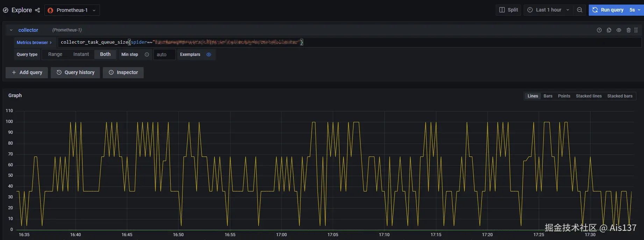Switch graph style to Stacked lines
This screenshot has width=644, height=240.
[589, 96]
